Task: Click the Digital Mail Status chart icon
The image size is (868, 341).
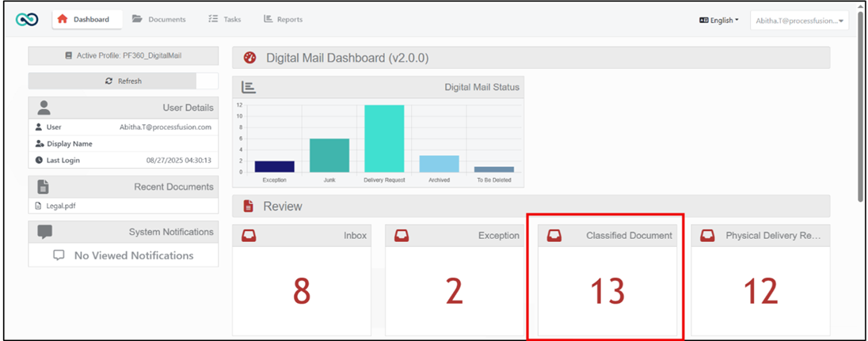Action: pyautogui.click(x=248, y=87)
